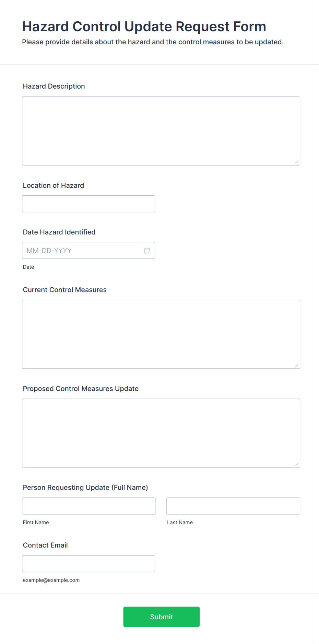The height and width of the screenshot is (644, 319).
Task: Click the First Name sublabel
Action: [36, 522]
